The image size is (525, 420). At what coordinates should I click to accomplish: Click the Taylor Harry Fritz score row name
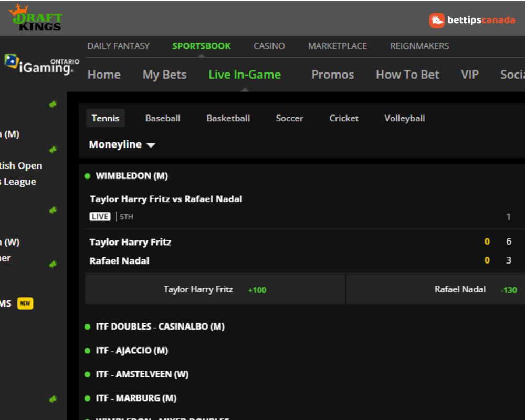(x=130, y=242)
